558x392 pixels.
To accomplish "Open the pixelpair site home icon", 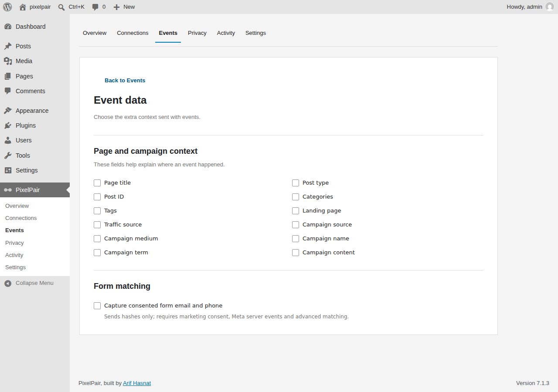I will pos(23,7).
